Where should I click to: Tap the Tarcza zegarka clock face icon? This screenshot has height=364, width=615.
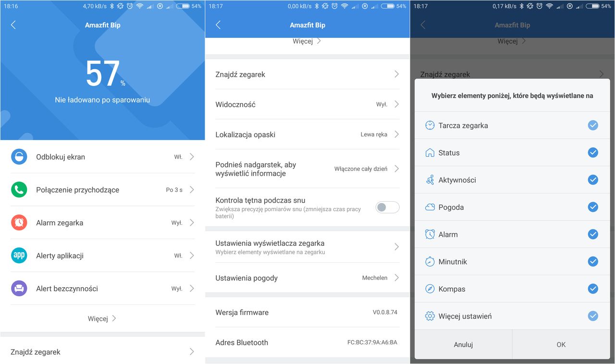[430, 125]
